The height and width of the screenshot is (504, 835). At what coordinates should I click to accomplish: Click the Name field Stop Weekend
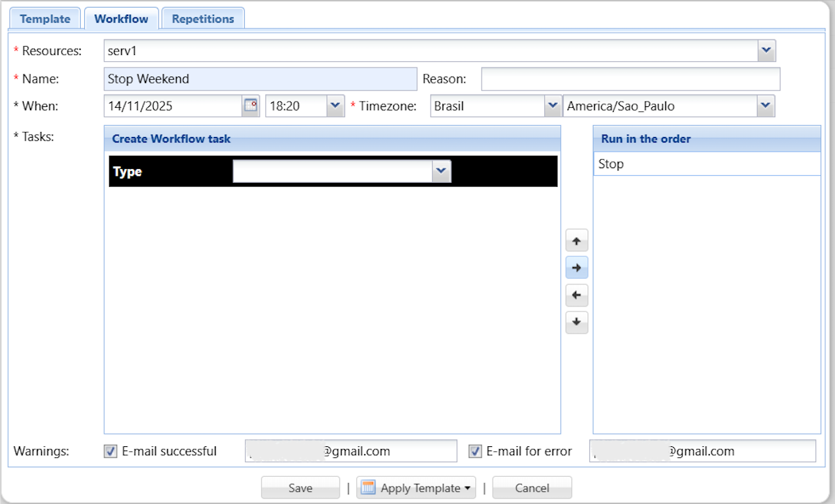click(260, 79)
